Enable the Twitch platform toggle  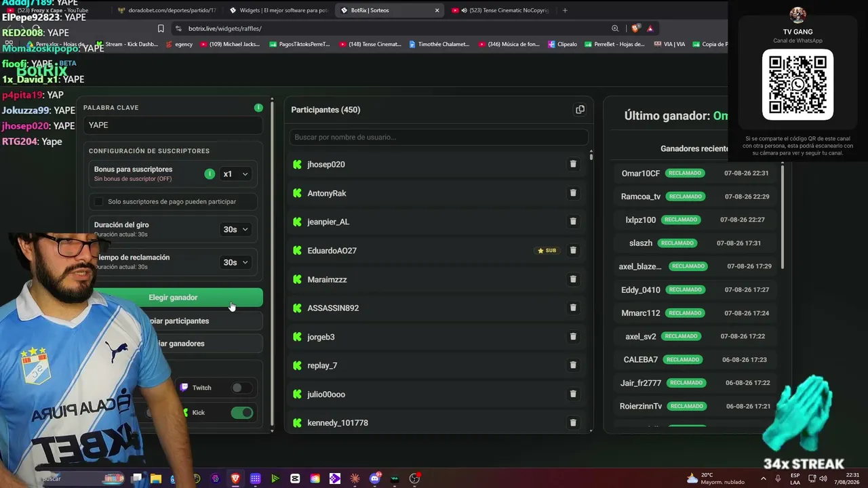241,388
